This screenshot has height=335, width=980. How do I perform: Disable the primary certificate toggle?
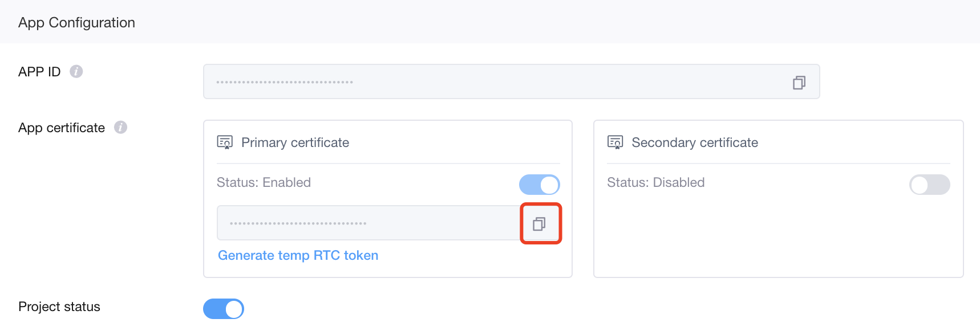(540, 185)
